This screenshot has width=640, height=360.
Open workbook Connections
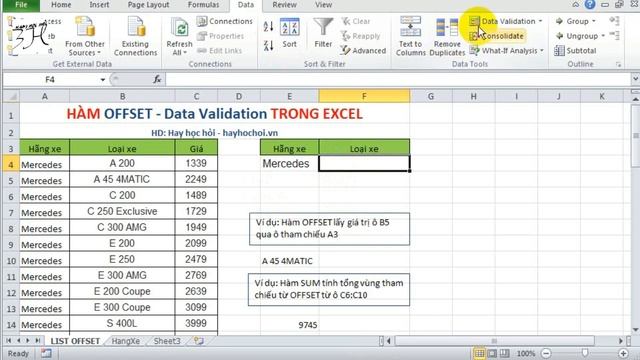(225, 21)
